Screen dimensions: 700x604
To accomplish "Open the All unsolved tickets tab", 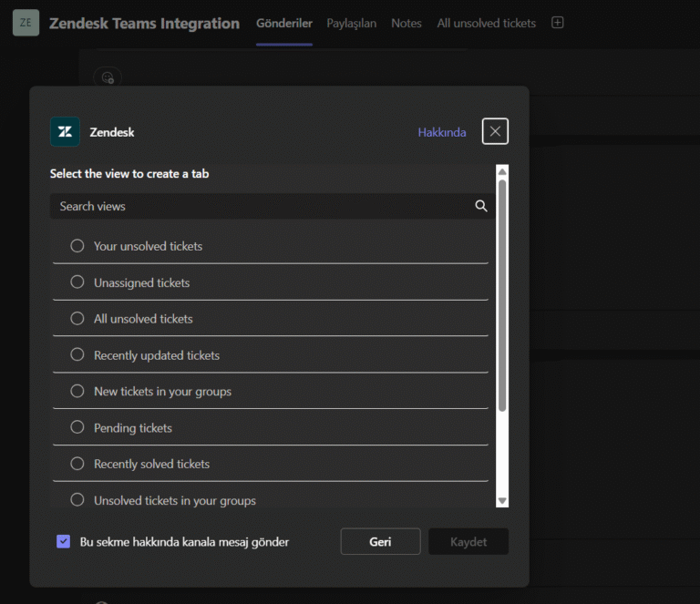I will (486, 23).
